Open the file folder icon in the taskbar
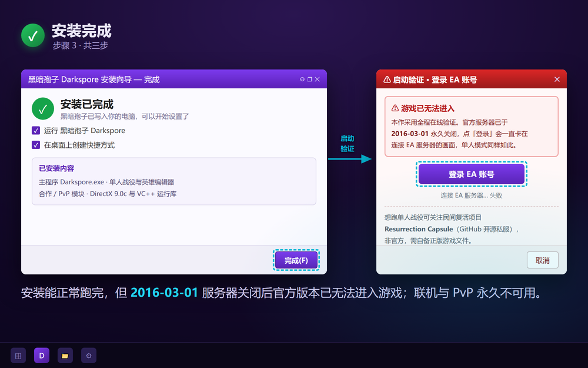588x368 pixels. click(65, 356)
